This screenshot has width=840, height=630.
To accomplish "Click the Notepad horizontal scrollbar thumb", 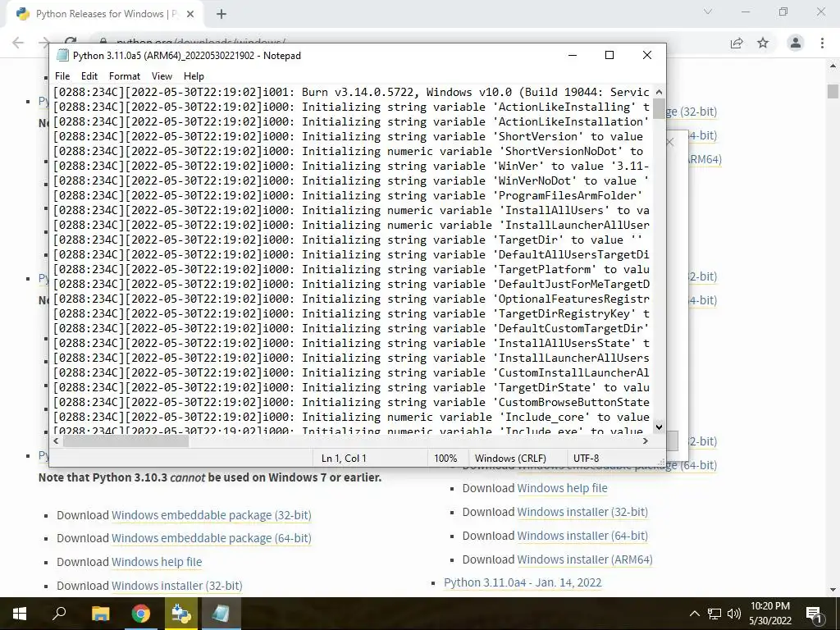I will tap(126, 441).
